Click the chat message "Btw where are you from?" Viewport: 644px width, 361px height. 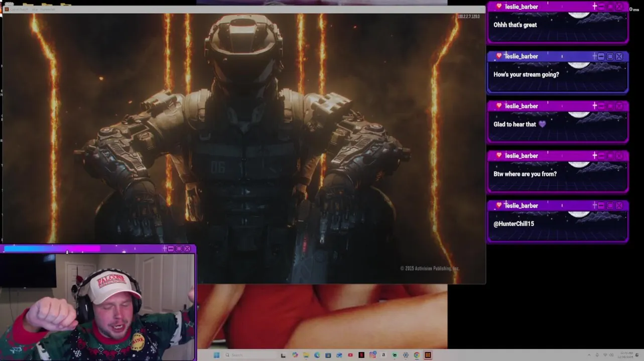tap(525, 174)
